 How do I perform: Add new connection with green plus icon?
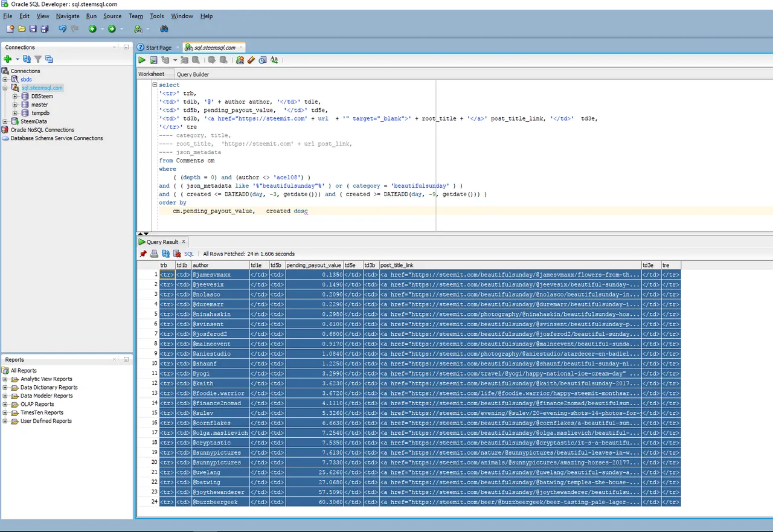coord(7,59)
